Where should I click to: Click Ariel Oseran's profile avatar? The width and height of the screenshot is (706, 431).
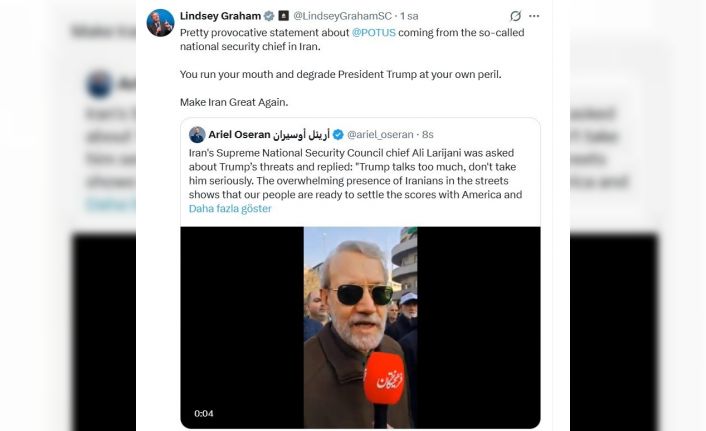(197, 135)
